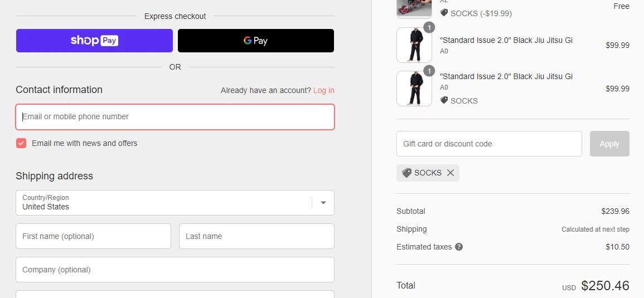Click the Company (optional) field
This screenshot has width=644, height=298.
(x=175, y=270)
